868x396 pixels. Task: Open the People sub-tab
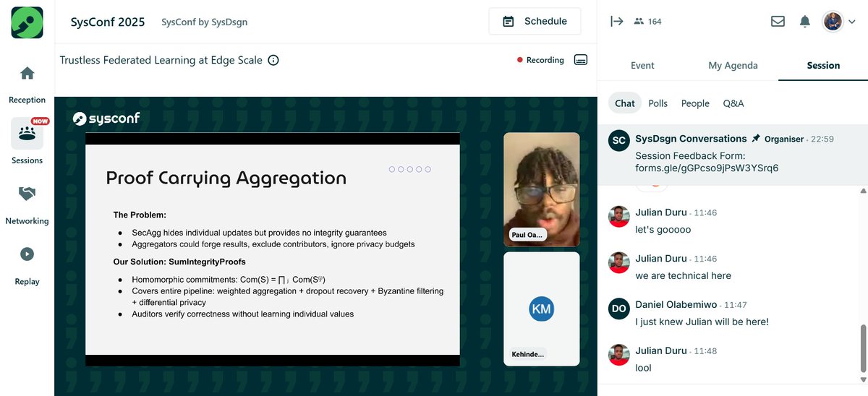[695, 103]
